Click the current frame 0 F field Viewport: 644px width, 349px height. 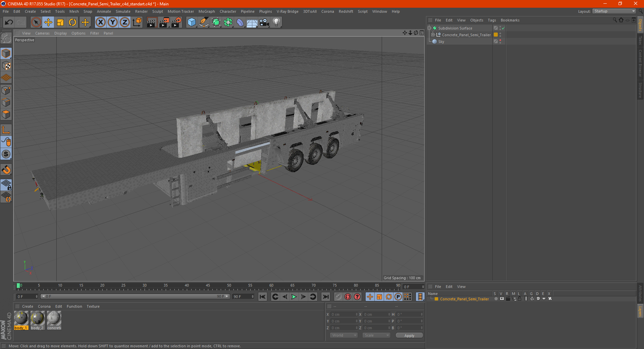coord(27,297)
